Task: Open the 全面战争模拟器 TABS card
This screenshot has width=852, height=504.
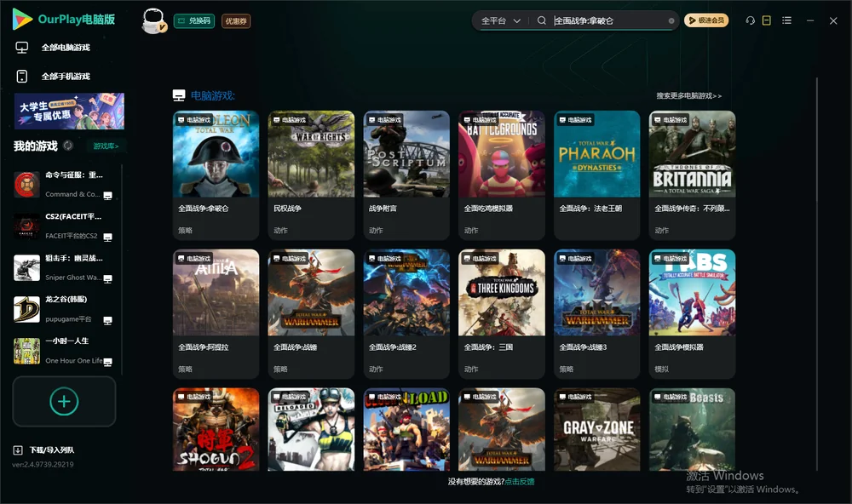Action: (x=692, y=314)
